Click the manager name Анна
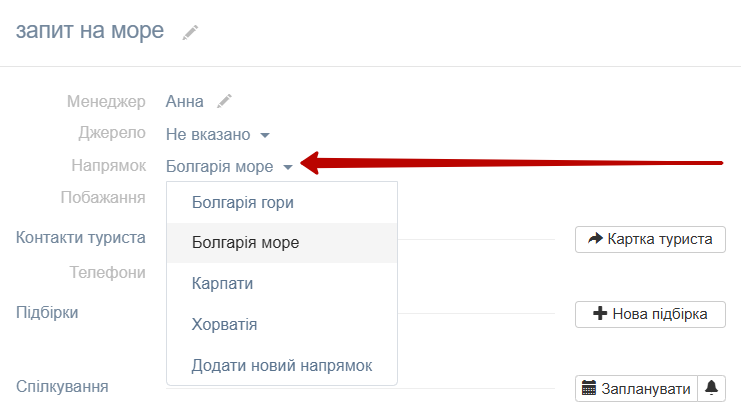This screenshot has height=412, width=741. coord(184,102)
